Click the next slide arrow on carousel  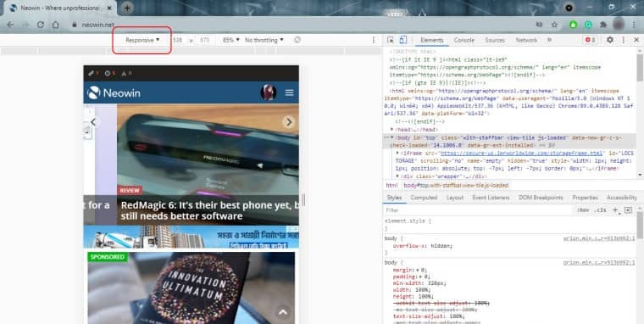(289, 121)
